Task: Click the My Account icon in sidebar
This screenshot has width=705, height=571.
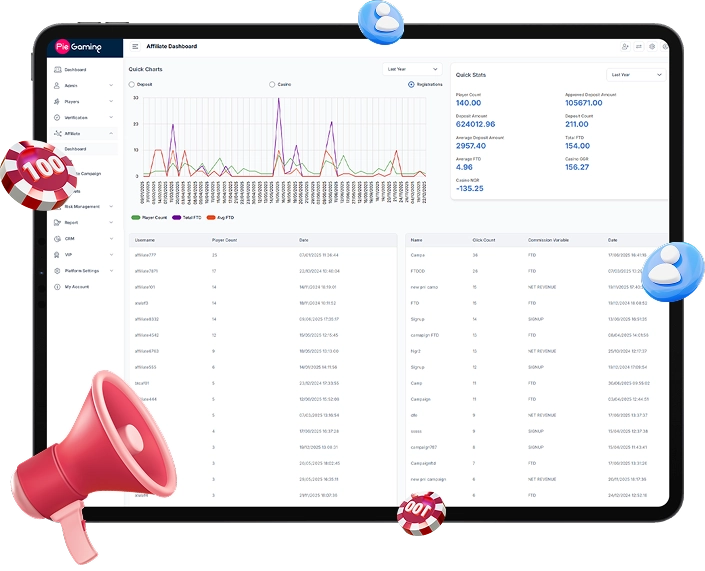Action: [x=57, y=286]
